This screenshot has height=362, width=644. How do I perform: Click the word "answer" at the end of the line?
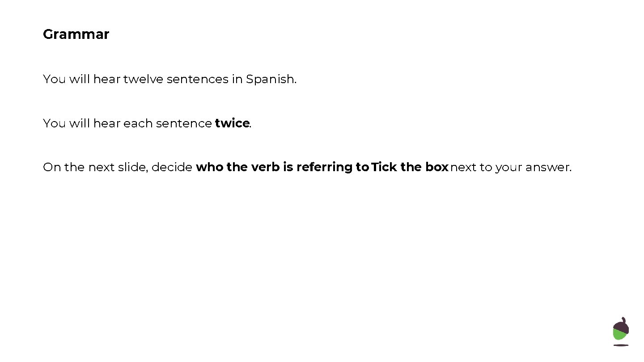point(547,168)
